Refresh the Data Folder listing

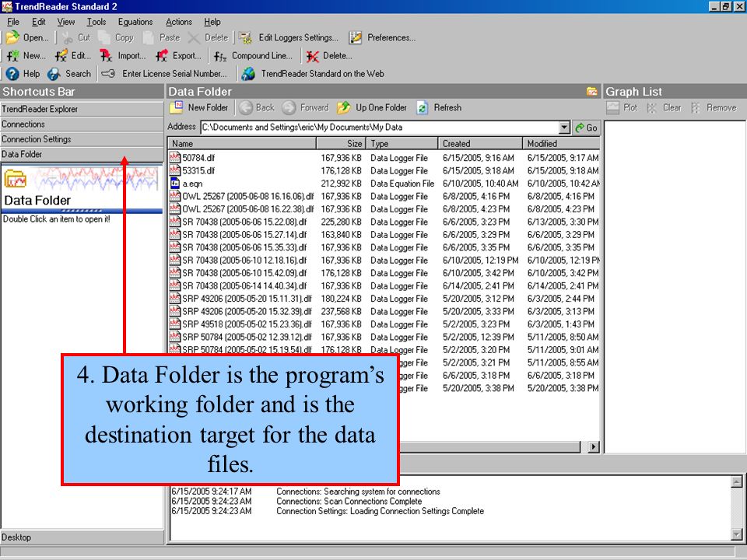(x=439, y=107)
